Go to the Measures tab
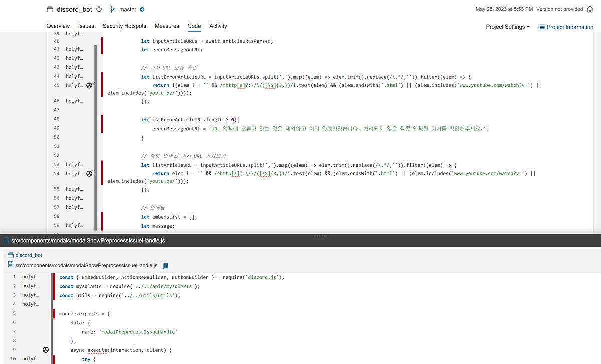This screenshot has height=364, width=601. (x=167, y=26)
